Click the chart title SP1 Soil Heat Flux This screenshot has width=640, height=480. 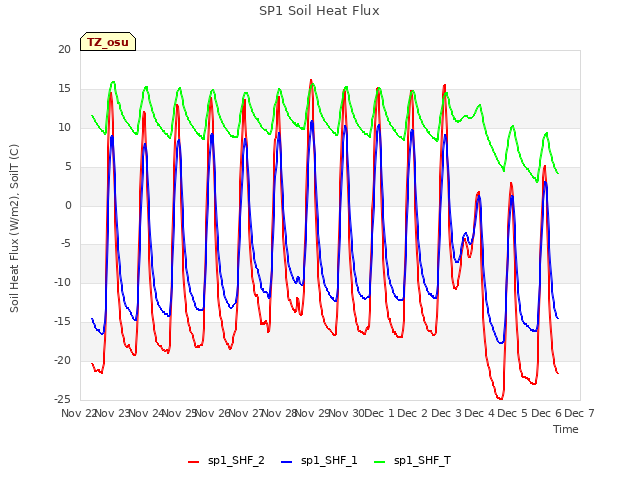(x=319, y=11)
